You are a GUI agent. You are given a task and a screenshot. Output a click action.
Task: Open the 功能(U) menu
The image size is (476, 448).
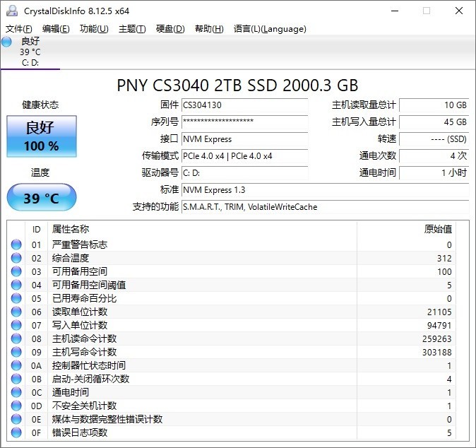click(94, 29)
